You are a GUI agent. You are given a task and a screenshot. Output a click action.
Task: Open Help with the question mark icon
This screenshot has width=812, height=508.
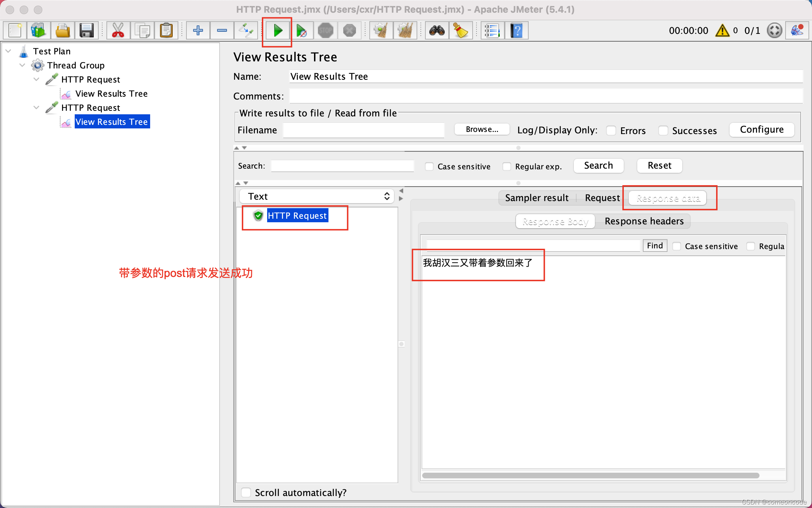click(x=516, y=31)
